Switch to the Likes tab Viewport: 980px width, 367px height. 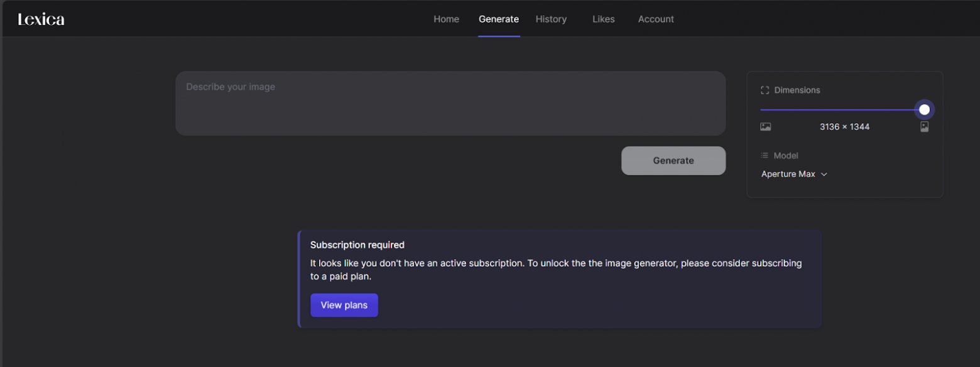[603, 19]
